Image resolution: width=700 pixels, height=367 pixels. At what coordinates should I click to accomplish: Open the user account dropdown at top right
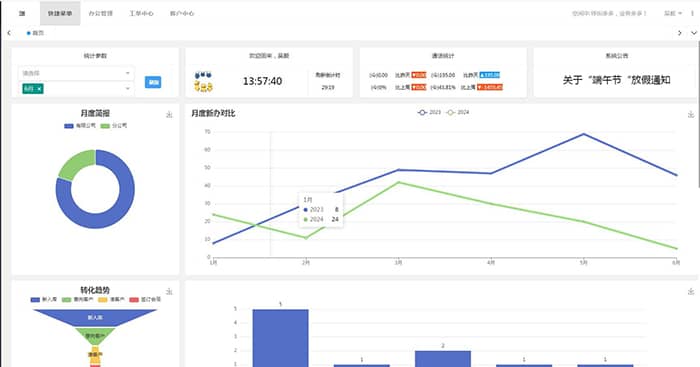tap(673, 13)
